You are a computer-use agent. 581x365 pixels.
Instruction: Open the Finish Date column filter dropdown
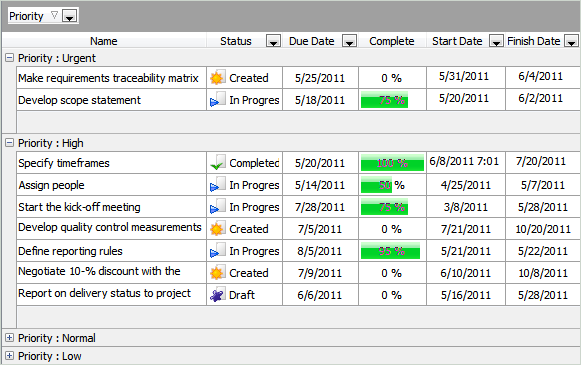571,41
